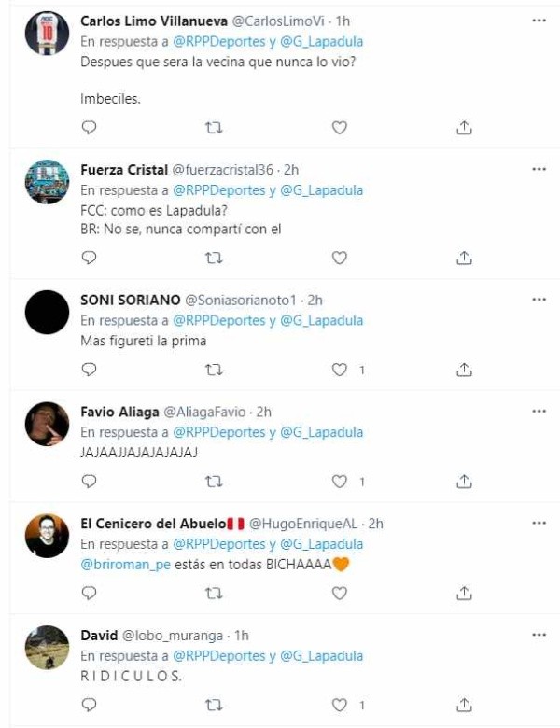
Task: Open more options menu on David's tweet
Action: pyautogui.click(x=539, y=635)
